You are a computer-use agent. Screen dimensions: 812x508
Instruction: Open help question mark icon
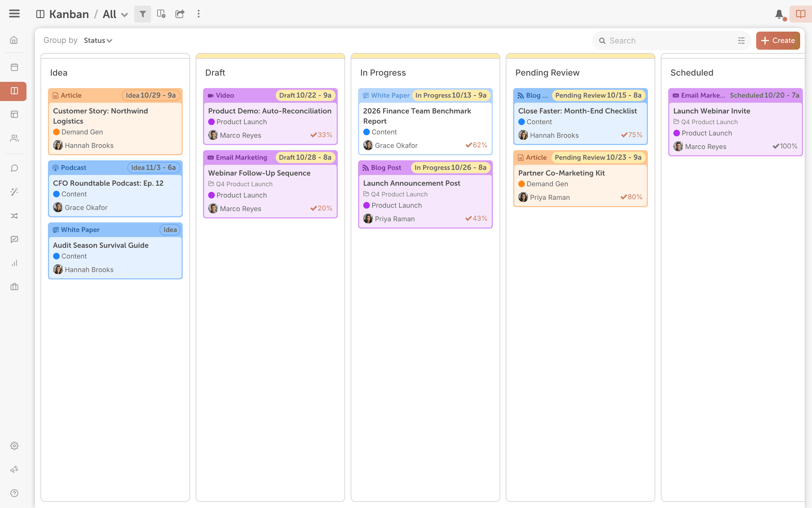click(x=14, y=493)
